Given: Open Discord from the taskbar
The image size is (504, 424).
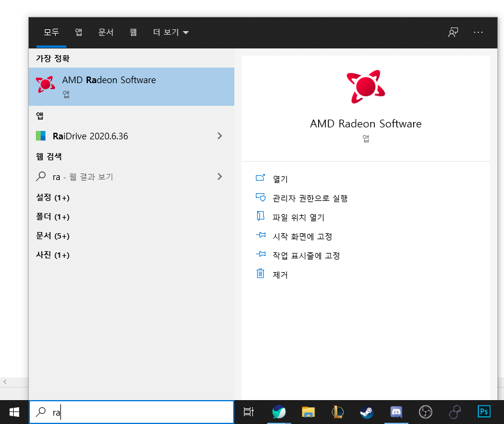Looking at the screenshot, I should (x=396, y=412).
